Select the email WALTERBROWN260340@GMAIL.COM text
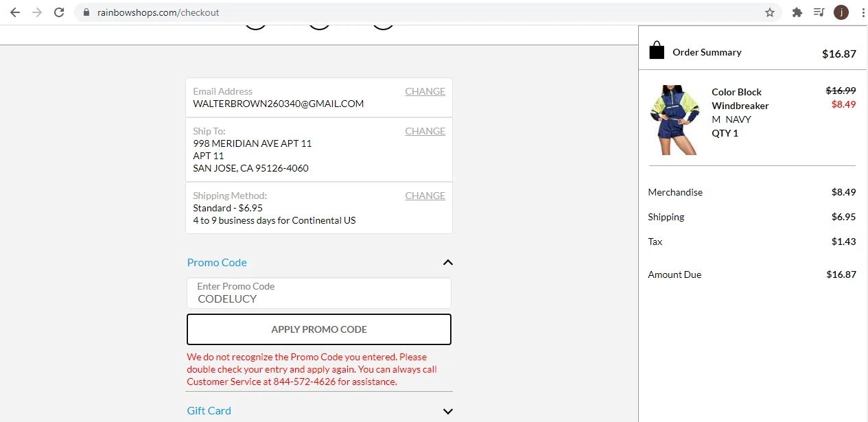This screenshot has height=422, width=868. pos(279,104)
